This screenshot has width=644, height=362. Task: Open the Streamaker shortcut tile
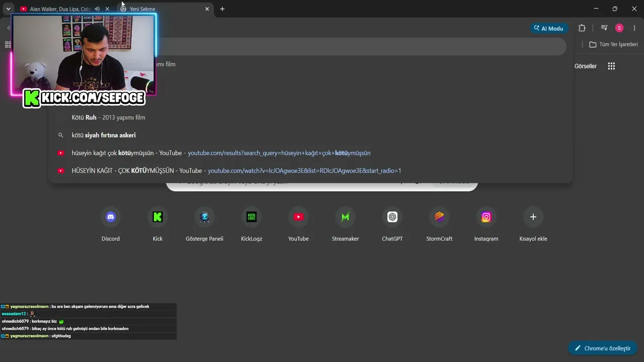(345, 224)
